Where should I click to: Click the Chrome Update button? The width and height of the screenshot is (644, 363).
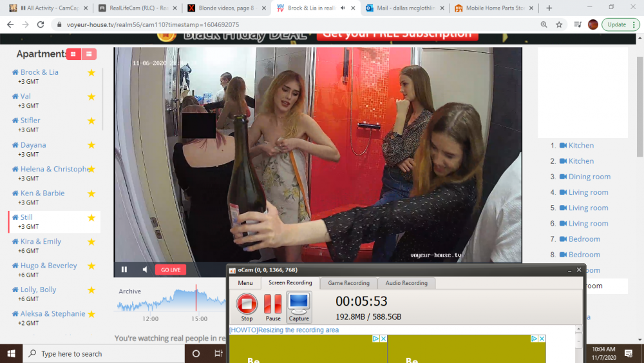pos(616,25)
